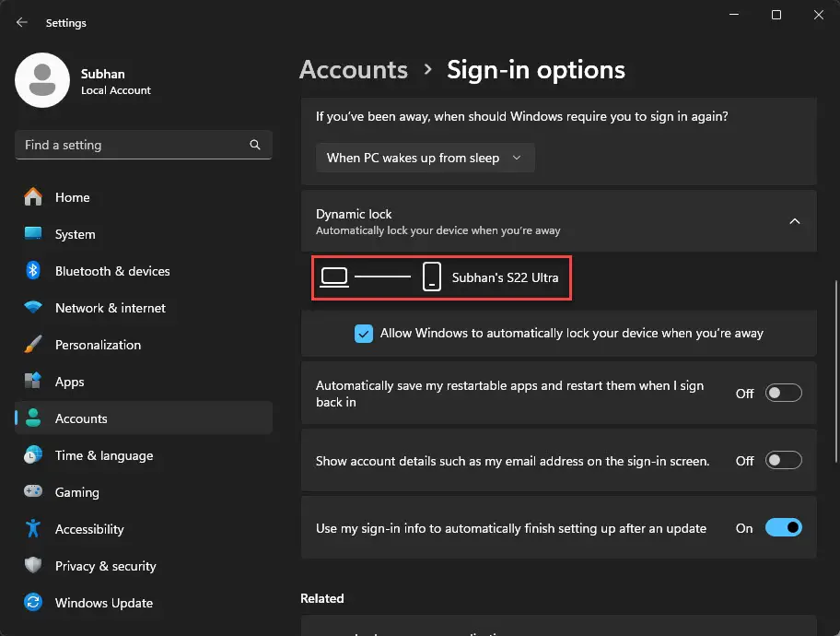The width and height of the screenshot is (840, 636).
Task: Click the Subhan profile avatar
Action: (x=42, y=80)
